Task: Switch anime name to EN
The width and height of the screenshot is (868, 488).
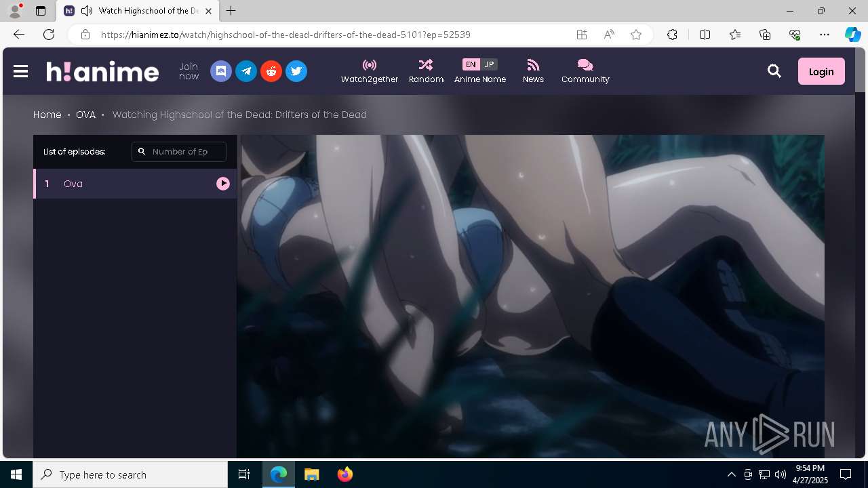Action: coord(471,64)
